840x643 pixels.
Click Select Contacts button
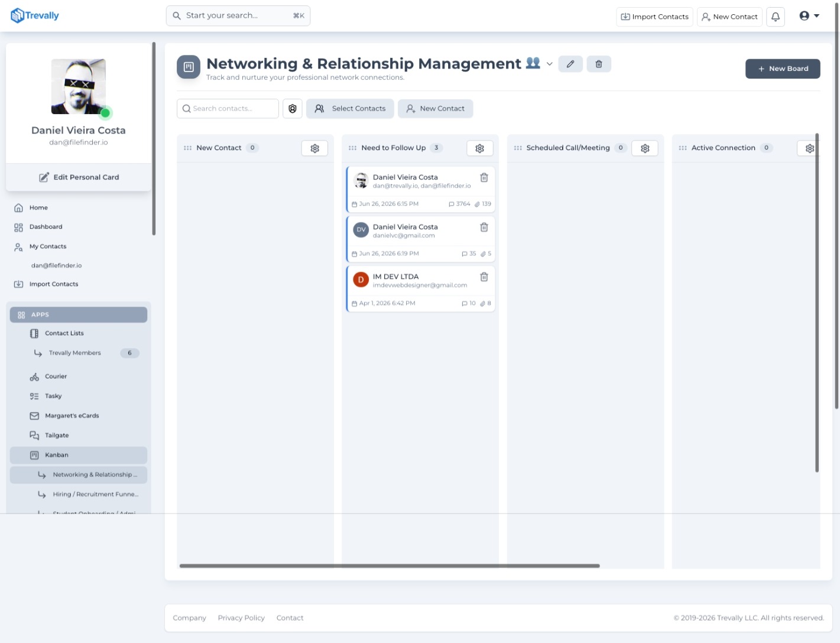click(x=350, y=109)
